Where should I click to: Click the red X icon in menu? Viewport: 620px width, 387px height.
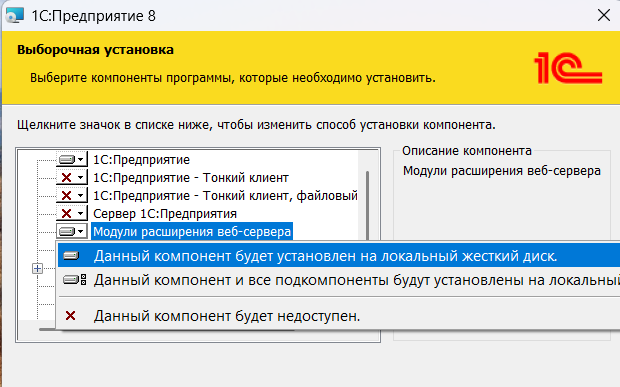point(70,315)
